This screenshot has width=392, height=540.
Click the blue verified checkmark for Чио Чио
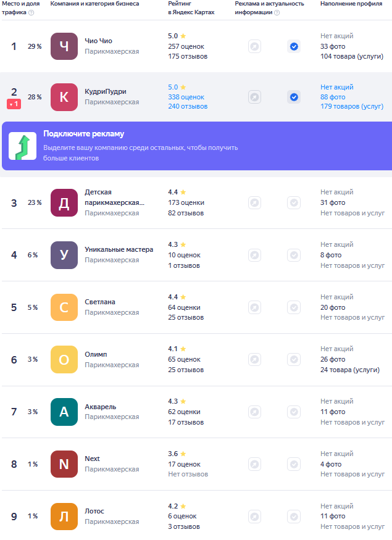[x=294, y=46]
